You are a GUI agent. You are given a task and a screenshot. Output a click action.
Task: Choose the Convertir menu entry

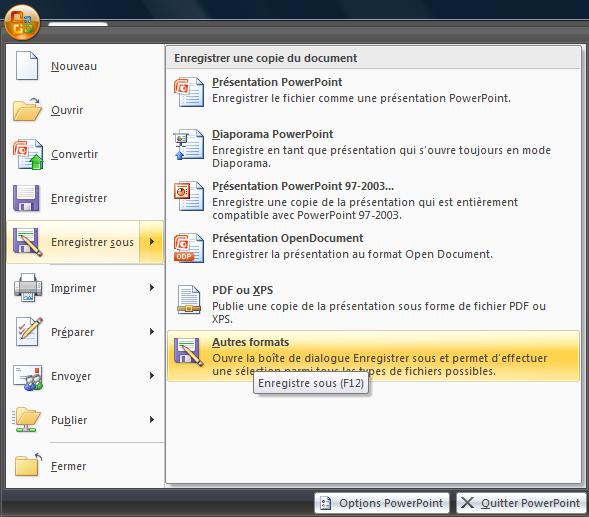(x=85, y=154)
